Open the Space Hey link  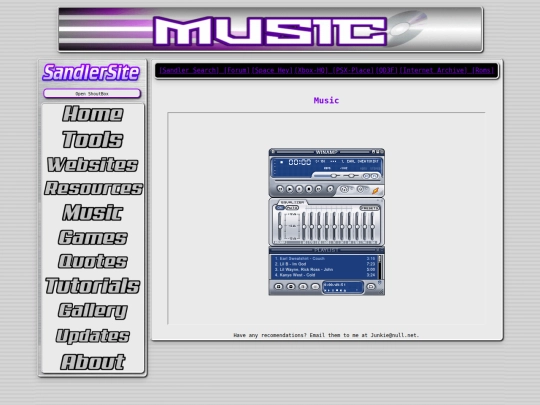click(272, 70)
